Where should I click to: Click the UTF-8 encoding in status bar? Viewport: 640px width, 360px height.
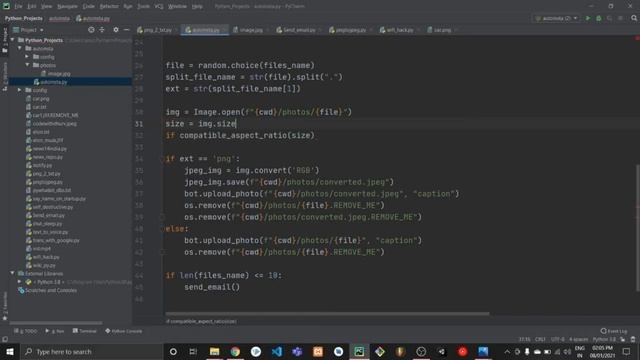pos(558,339)
